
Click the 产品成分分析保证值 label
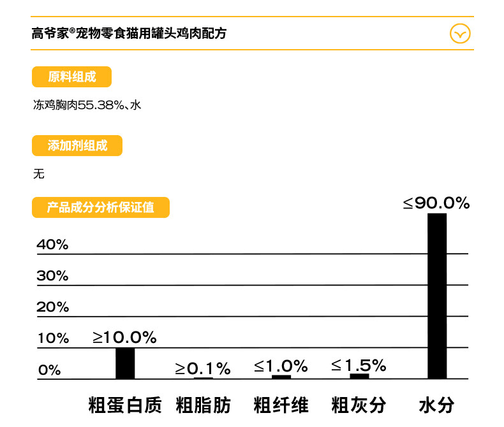point(101,207)
